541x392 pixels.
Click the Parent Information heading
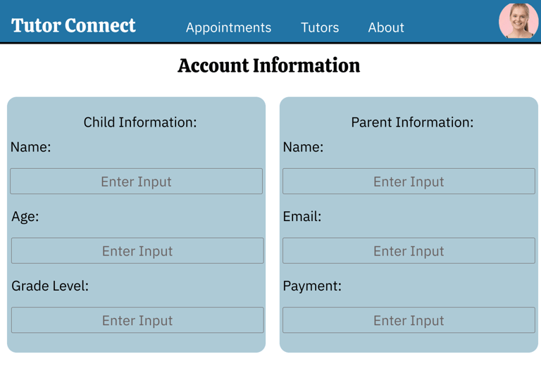tap(412, 122)
